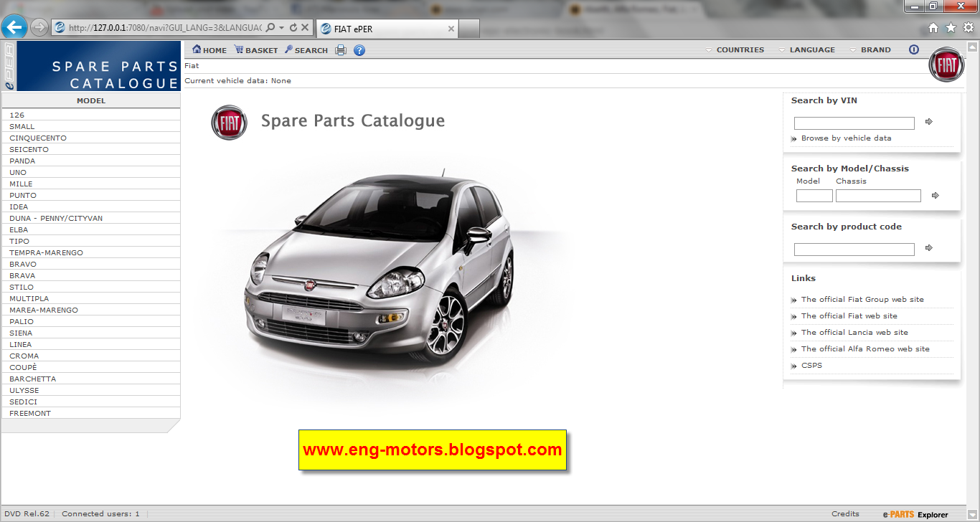
Task: Click the address bar magnifier search icon
Action: pyautogui.click(x=270, y=27)
